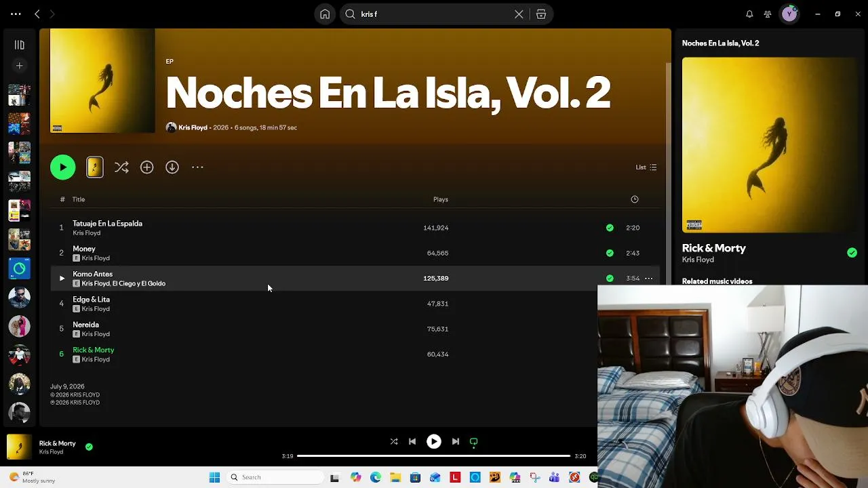Screen dimensions: 868x488
Task: Add the EP to Your Library
Action: [147, 167]
